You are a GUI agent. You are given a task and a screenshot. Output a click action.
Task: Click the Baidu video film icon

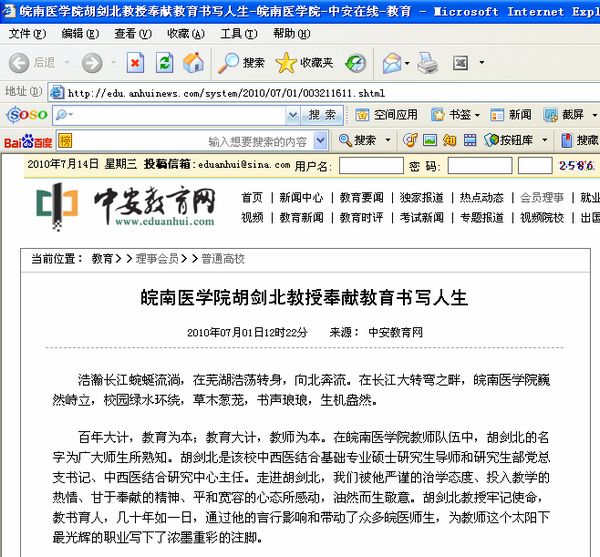pos(470,140)
